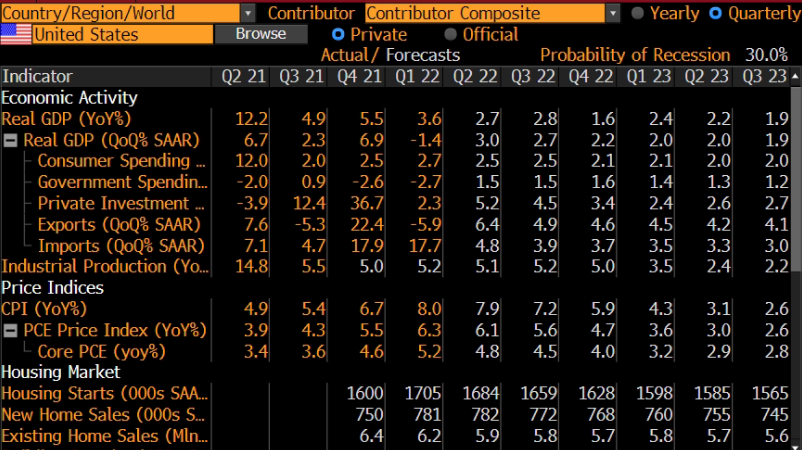Click the -2.6 Government Spending value
This screenshot has height=450, width=802.
click(x=368, y=182)
